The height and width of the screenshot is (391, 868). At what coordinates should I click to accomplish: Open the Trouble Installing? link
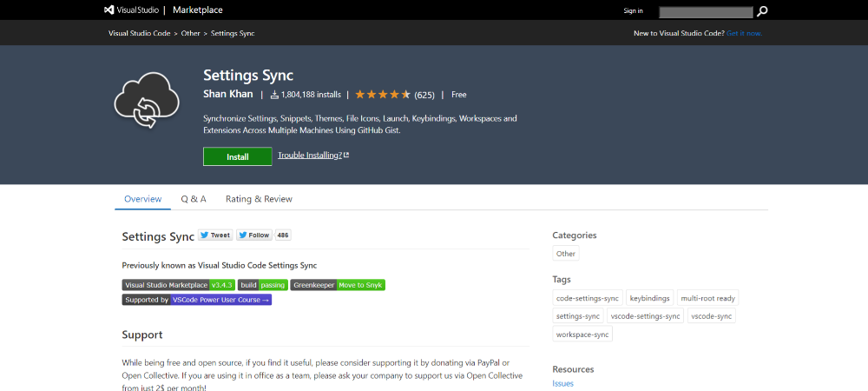coord(313,155)
